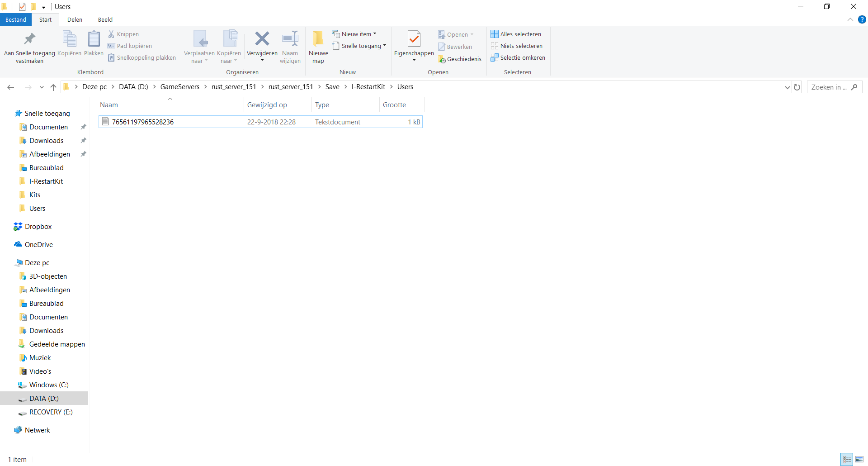
Task: Click the Verwijderen delete icon
Action: point(262,39)
